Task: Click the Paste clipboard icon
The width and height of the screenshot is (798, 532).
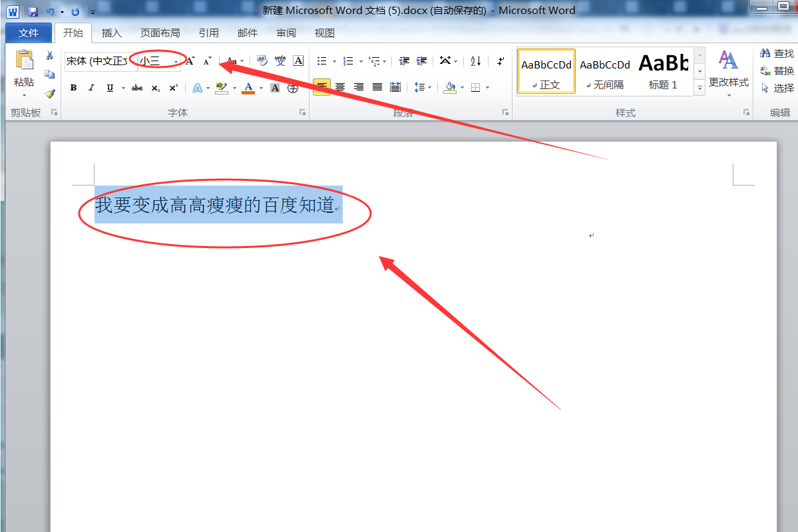Action: (24, 59)
